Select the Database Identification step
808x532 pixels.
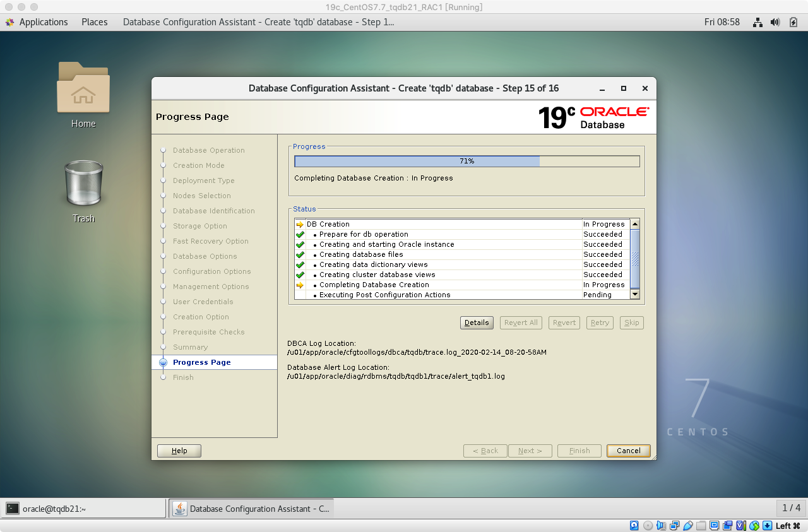click(214, 211)
